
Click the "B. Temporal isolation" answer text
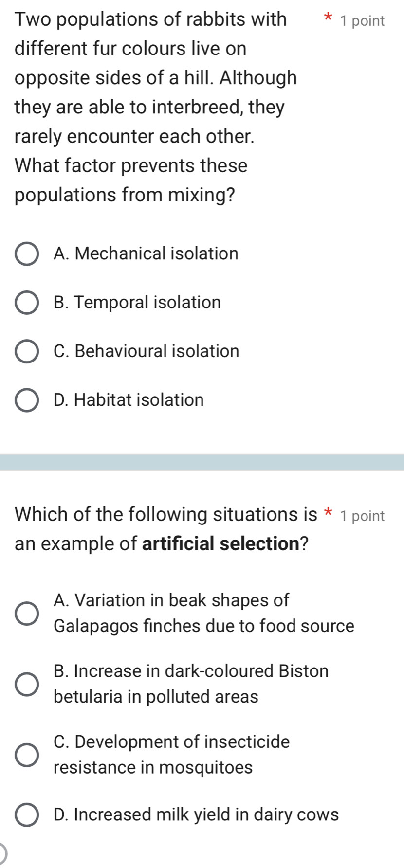tap(137, 302)
